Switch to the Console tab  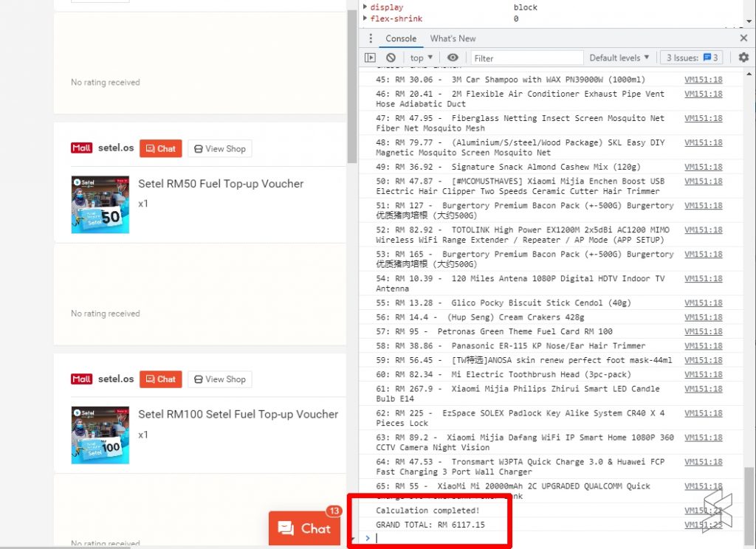click(401, 38)
